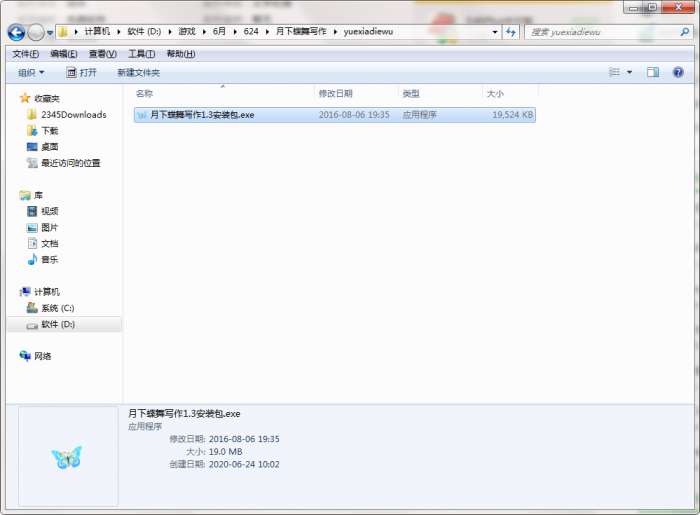Open the 文档 library
Screen dimensions: 700x515
tap(50, 244)
